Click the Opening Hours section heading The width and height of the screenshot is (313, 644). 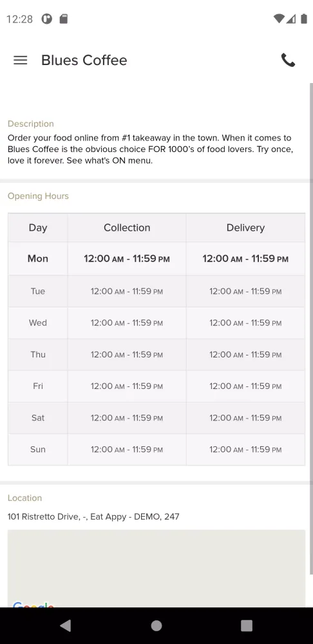coord(38,196)
